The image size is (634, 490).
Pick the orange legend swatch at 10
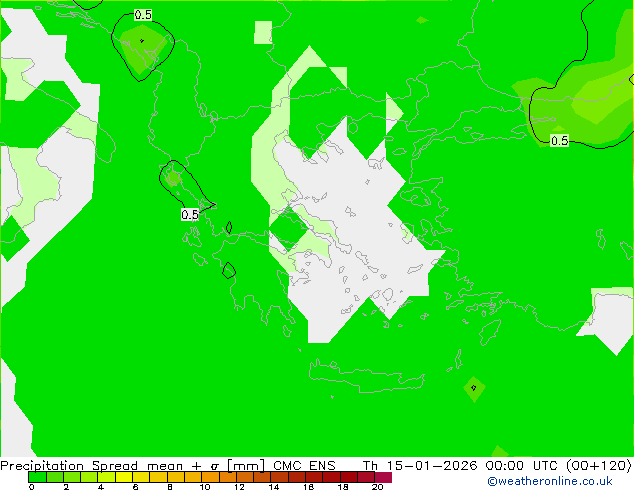[x=210, y=477]
